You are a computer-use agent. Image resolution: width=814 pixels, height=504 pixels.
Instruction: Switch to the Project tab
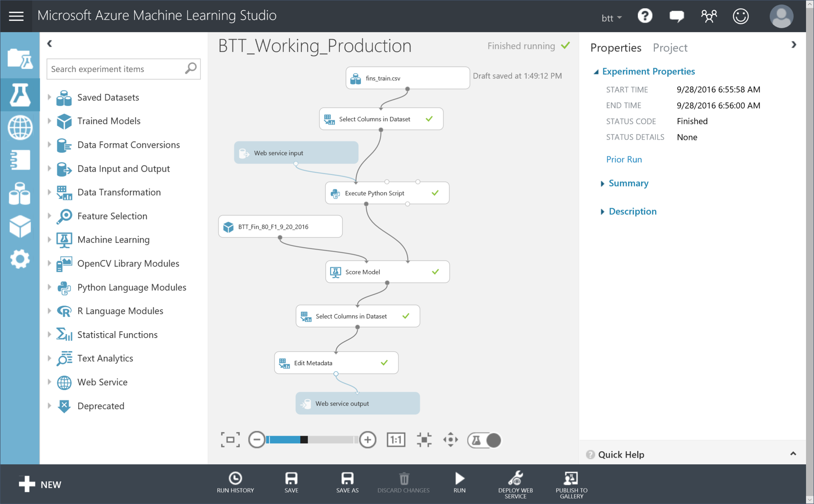pos(670,47)
